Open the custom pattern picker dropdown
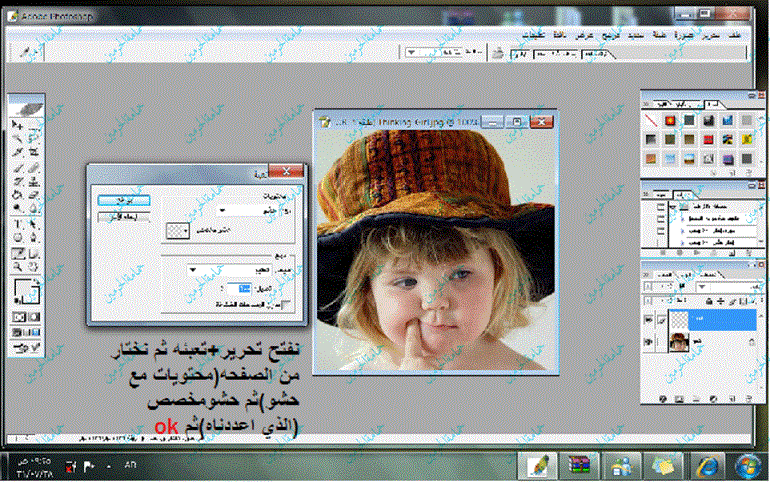 [185, 230]
